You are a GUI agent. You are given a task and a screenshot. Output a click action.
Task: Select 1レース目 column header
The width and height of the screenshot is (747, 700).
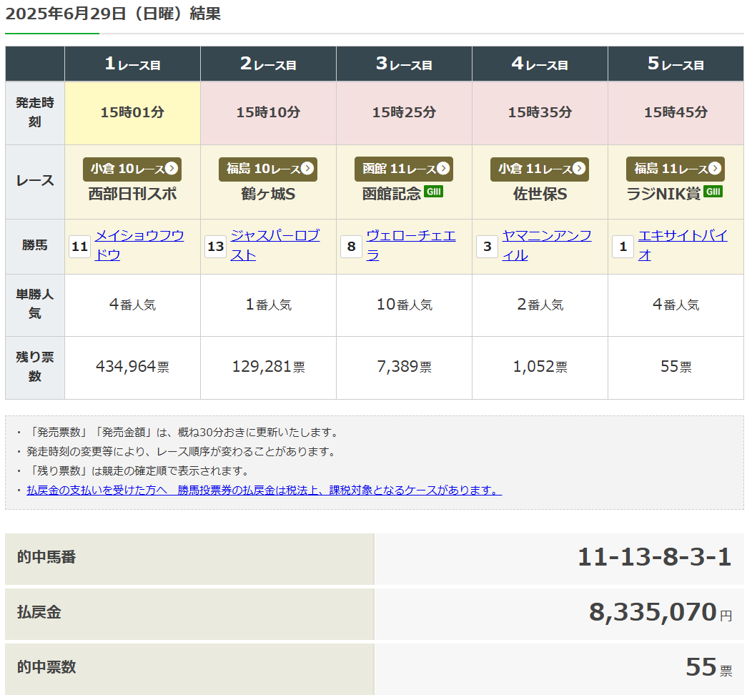[x=132, y=64]
